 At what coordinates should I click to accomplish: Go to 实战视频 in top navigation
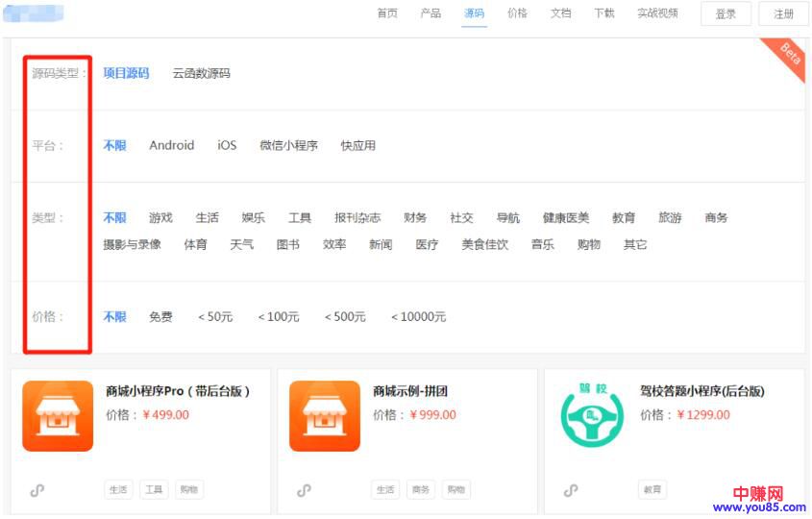pos(657,13)
